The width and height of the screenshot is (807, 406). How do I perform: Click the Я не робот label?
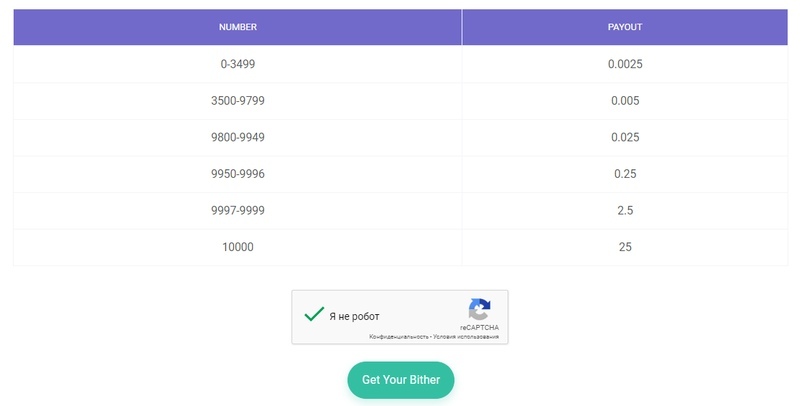[354, 316]
